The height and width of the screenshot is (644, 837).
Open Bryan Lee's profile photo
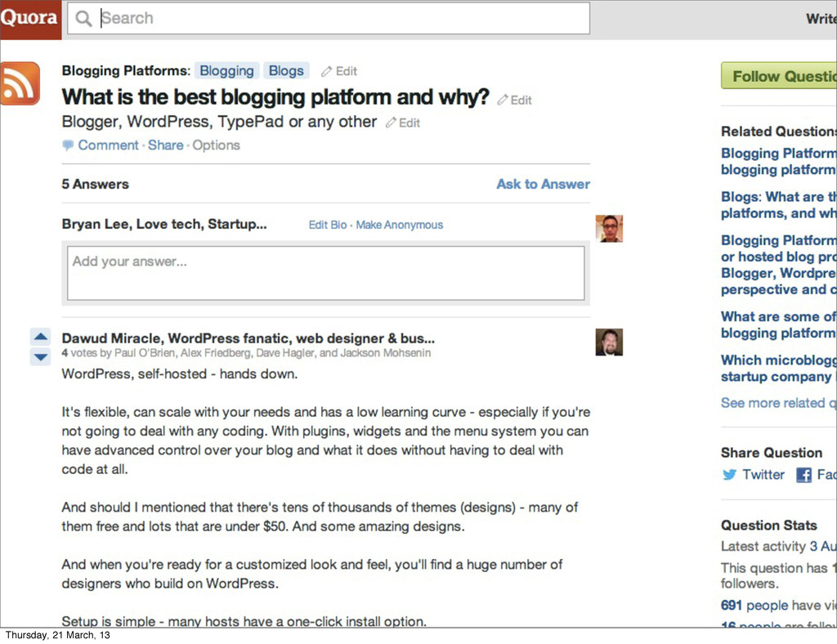[609, 228]
